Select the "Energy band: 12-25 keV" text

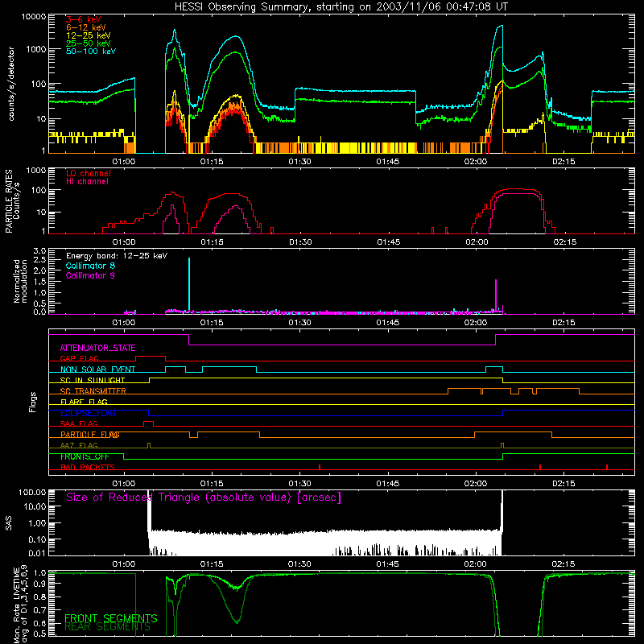coord(117,256)
